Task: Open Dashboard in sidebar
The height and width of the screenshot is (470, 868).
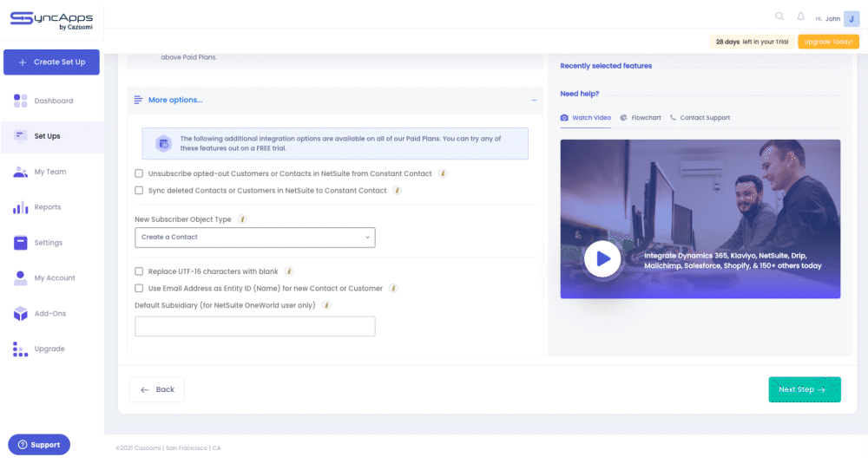Action: [x=52, y=101]
